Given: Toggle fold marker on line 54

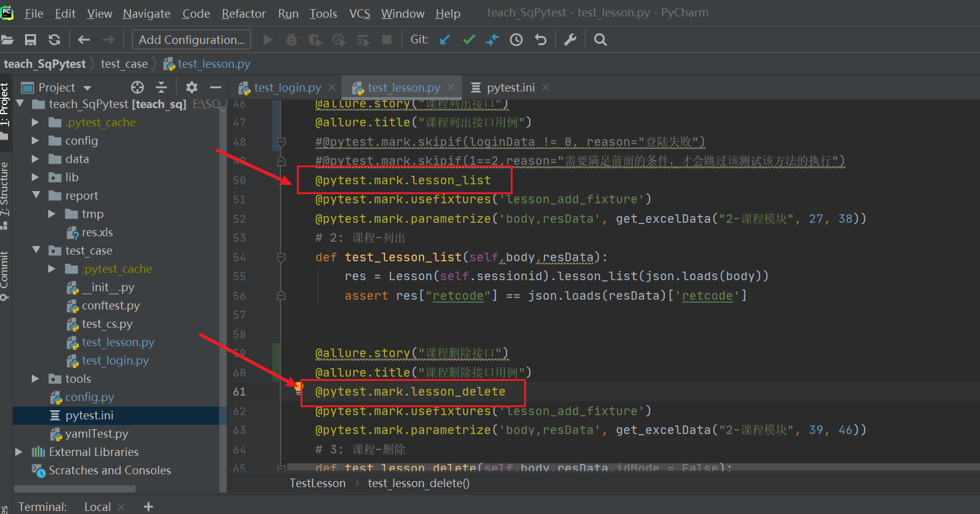Looking at the screenshot, I should click(281, 258).
